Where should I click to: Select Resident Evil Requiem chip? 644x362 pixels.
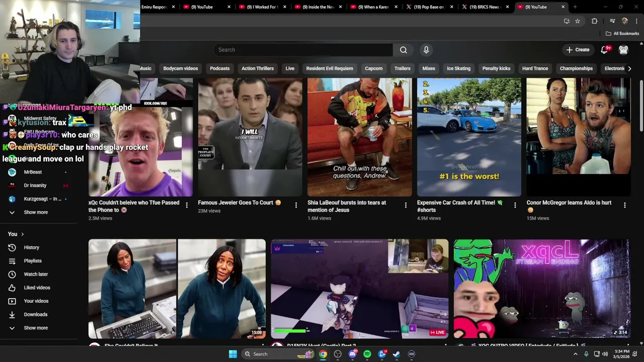coord(330,68)
